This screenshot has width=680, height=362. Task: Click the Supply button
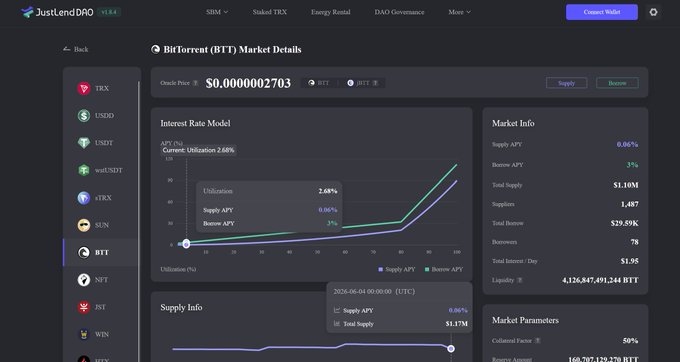566,83
